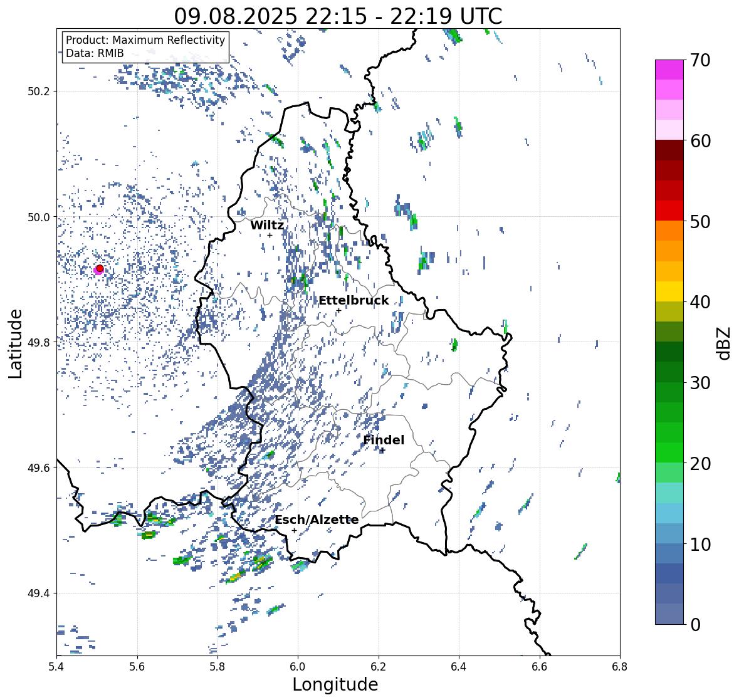Click the cross marker below Wiltz

[x=270, y=235]
